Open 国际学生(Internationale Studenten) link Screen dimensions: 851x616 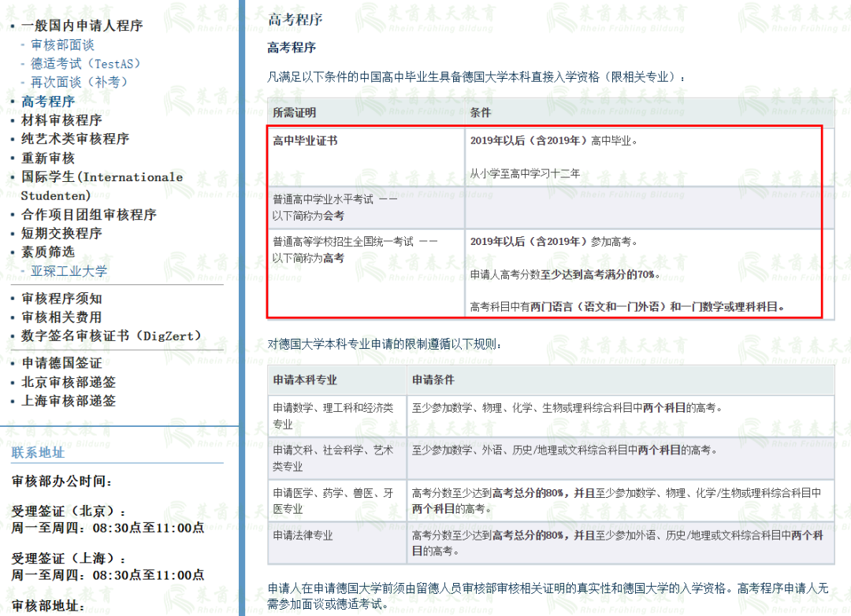coord(101,177)
